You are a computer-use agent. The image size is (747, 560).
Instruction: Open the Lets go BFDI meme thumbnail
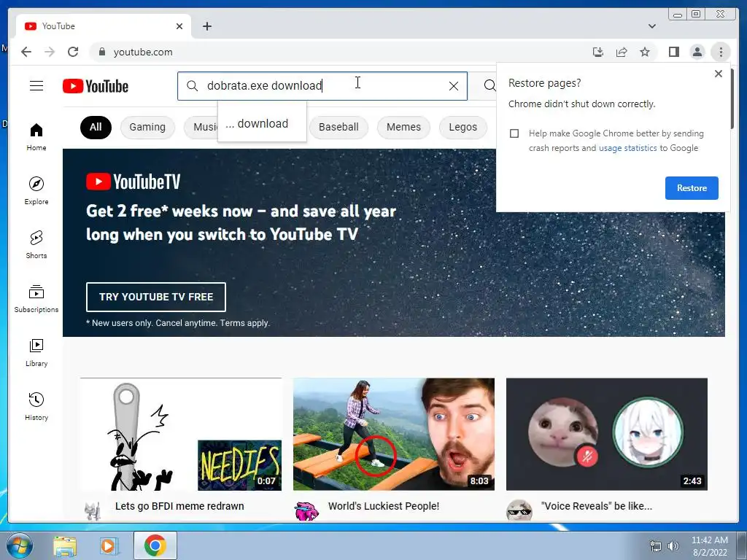(181, 435)
